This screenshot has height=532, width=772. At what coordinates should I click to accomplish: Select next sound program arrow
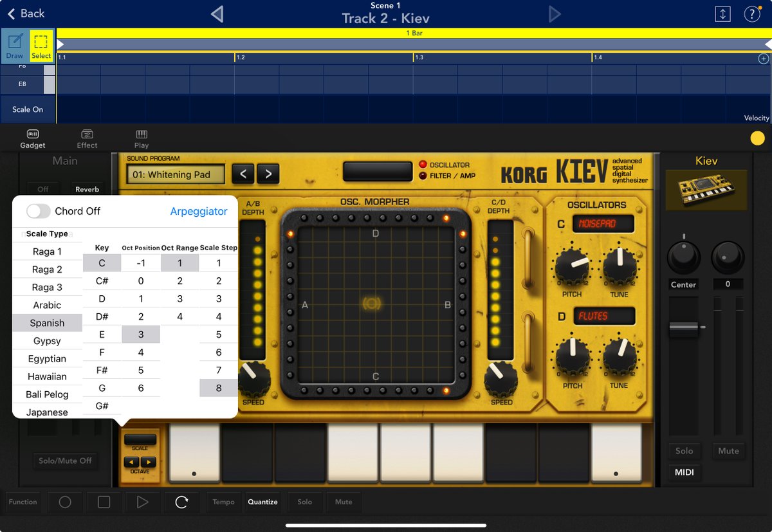click(x=268, y=174)
